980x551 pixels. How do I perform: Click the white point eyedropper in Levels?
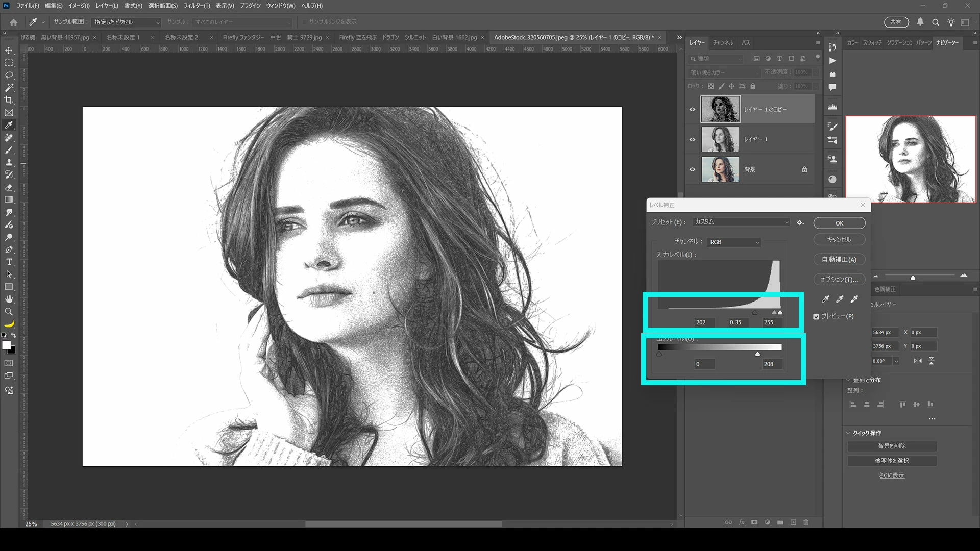point(854,299)
